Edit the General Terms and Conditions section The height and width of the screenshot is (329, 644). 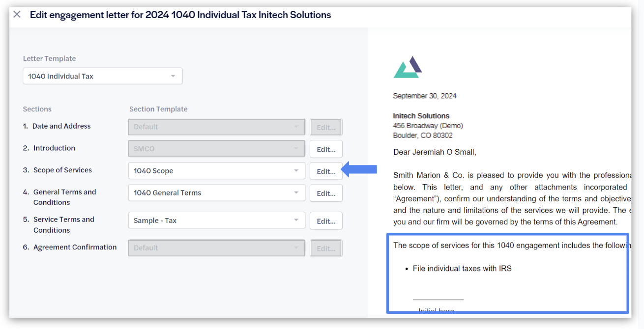326,193
